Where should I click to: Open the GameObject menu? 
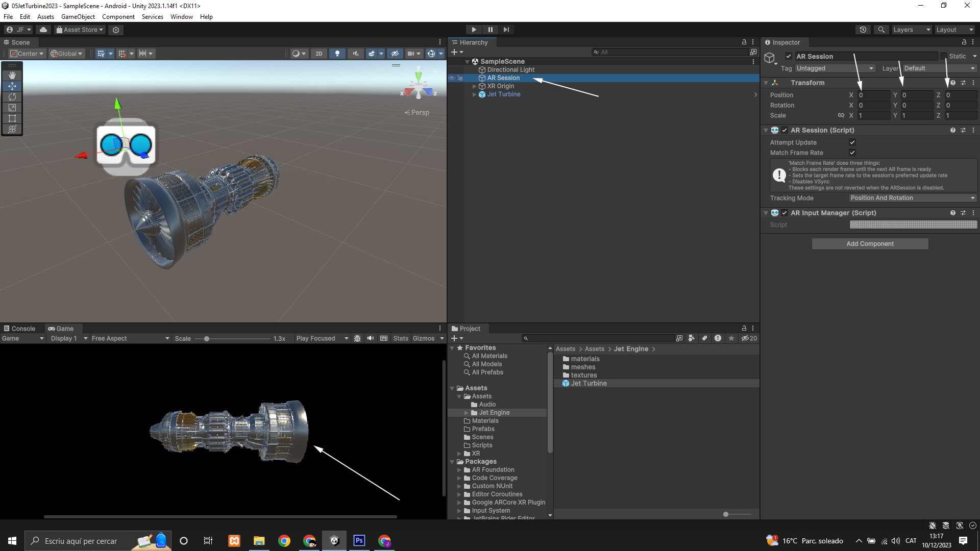(78, 17)
